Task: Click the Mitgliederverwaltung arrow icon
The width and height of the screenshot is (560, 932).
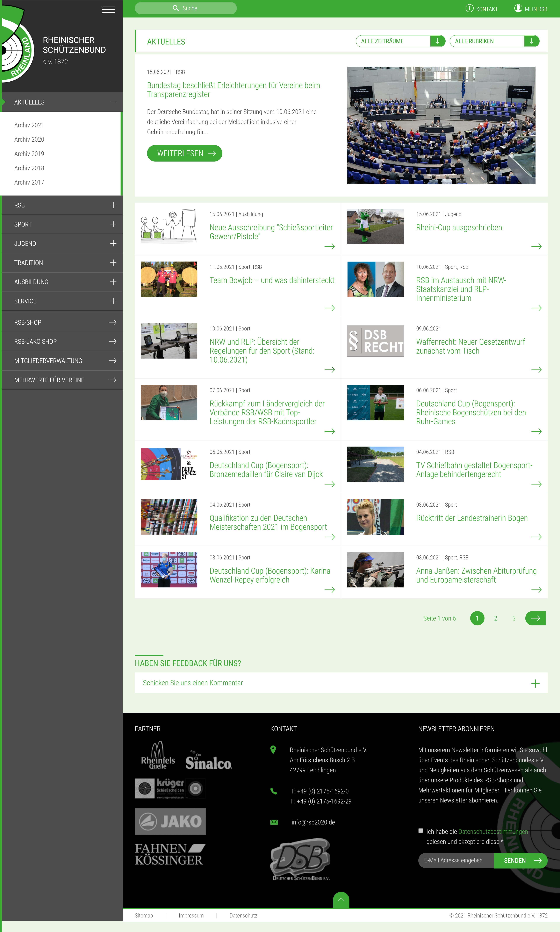Action: [113, 361]
